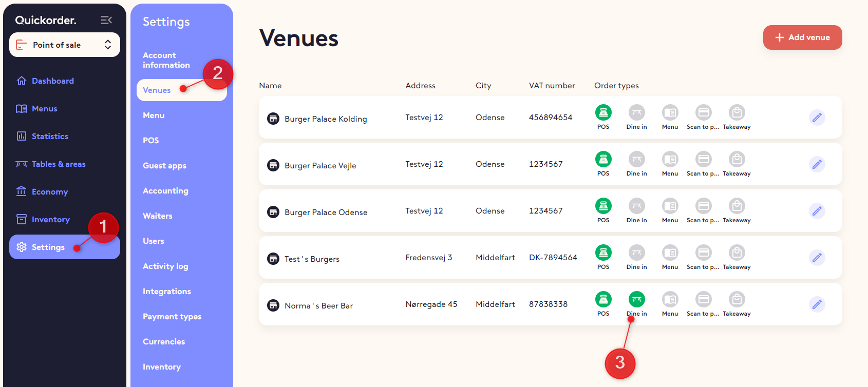Click the Dashboard home icon
The image size is (868, 387).
click(22, 81)
